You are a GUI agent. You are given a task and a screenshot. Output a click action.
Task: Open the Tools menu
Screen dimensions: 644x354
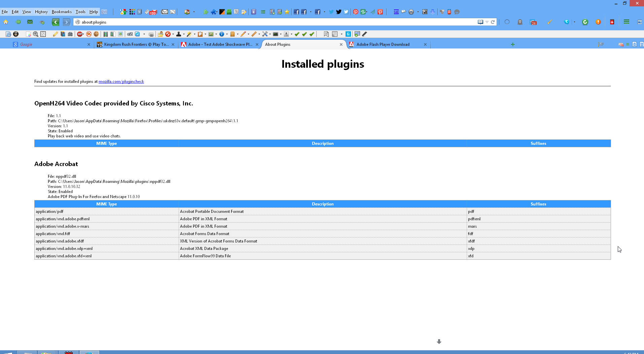[80, 12]
